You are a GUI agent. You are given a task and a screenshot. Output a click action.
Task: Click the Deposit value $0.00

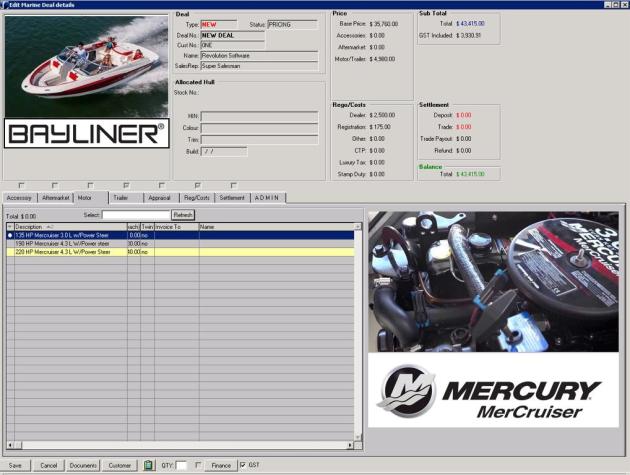coord(464,115)
